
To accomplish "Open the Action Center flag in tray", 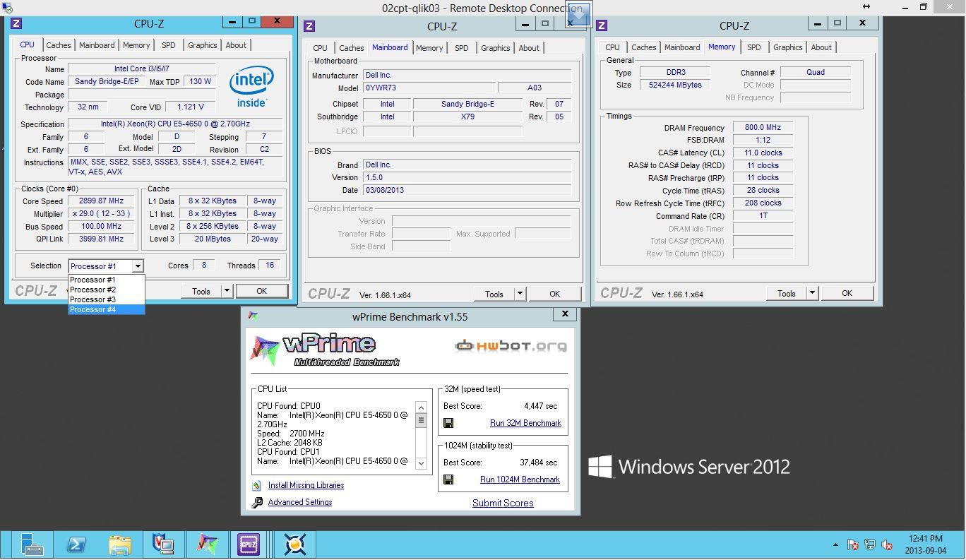I will click(x=853, y=544).
